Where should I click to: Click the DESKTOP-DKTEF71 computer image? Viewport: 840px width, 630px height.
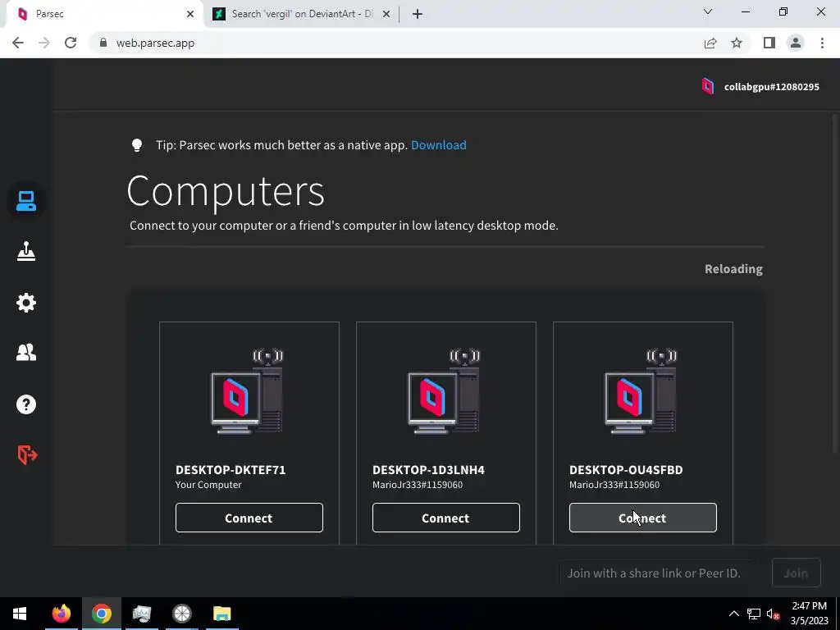pyautogui.click(x=247, y=391)
